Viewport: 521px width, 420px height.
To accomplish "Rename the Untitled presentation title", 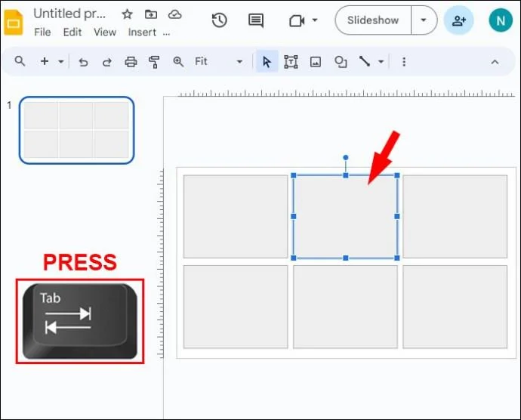I will [x=69, y=14].
